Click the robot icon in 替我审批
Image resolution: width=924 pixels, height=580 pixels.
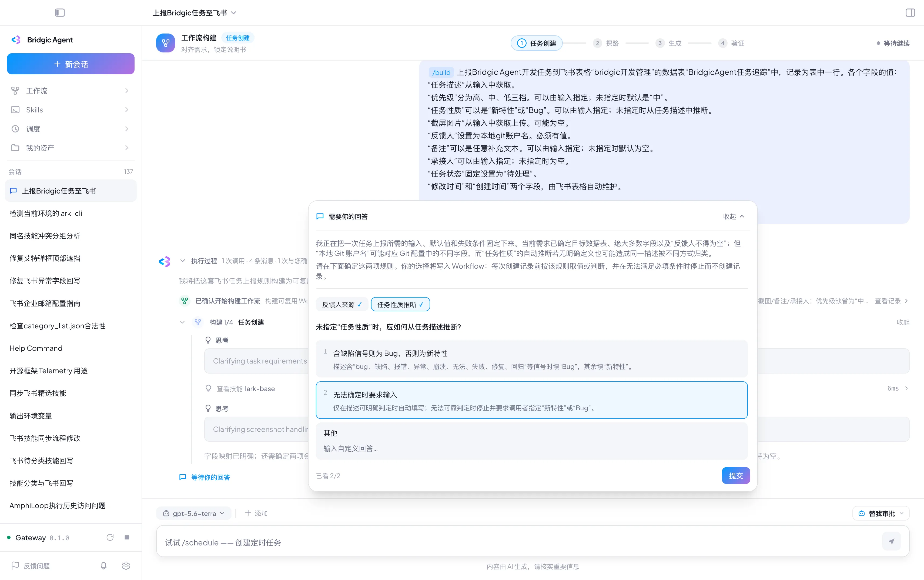coord(862,513)
